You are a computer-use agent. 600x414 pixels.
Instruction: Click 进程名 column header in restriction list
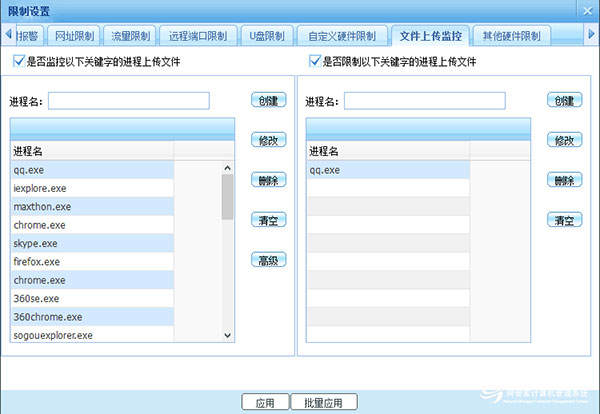pyautogui.click(x=388, y=151)
